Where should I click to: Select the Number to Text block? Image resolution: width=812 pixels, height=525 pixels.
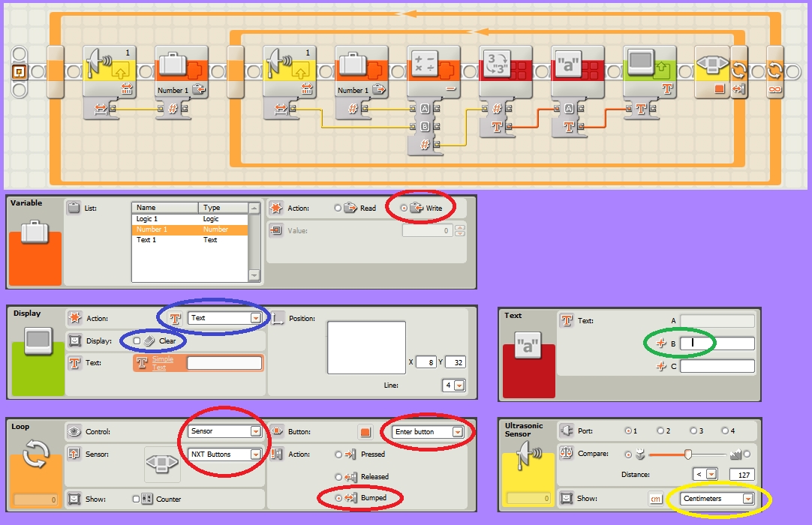pyautogui.click(x=507, y=71)
